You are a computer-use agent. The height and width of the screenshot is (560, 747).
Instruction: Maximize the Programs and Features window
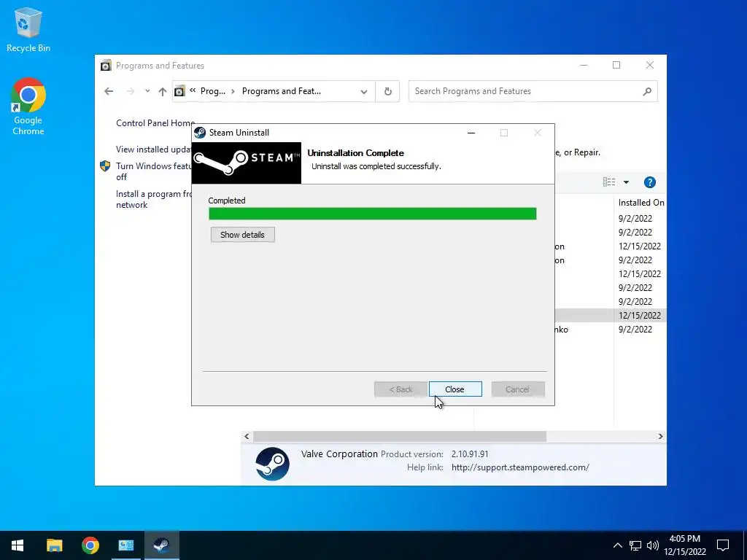click(x=616, y=65)
